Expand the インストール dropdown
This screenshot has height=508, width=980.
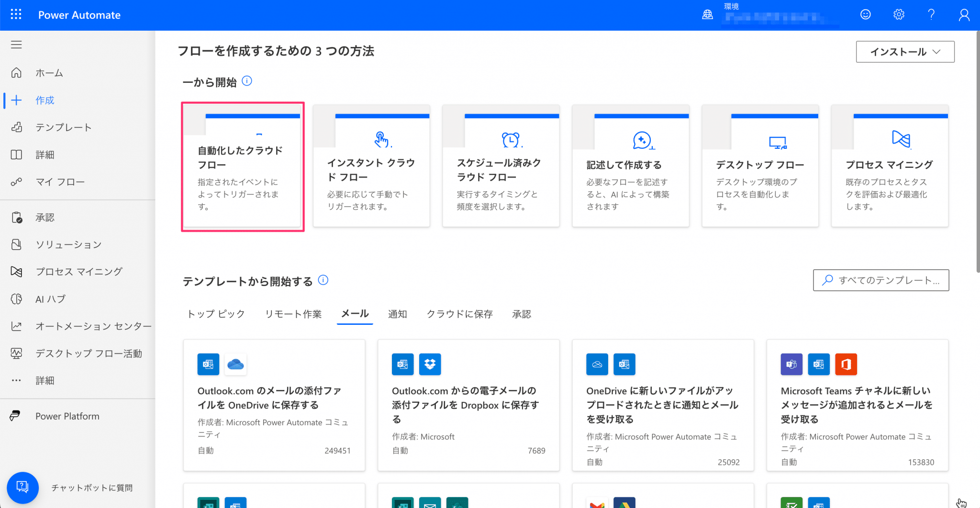click(905, 52)
